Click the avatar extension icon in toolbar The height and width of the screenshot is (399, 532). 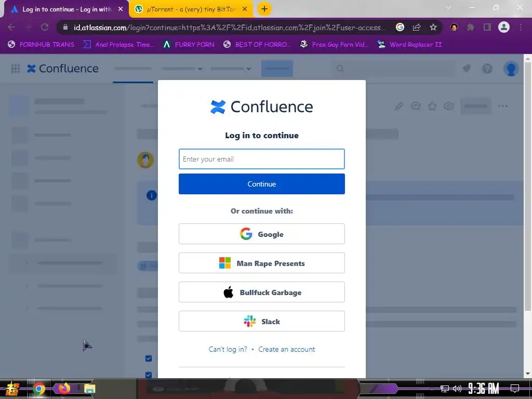pos(454,27)
